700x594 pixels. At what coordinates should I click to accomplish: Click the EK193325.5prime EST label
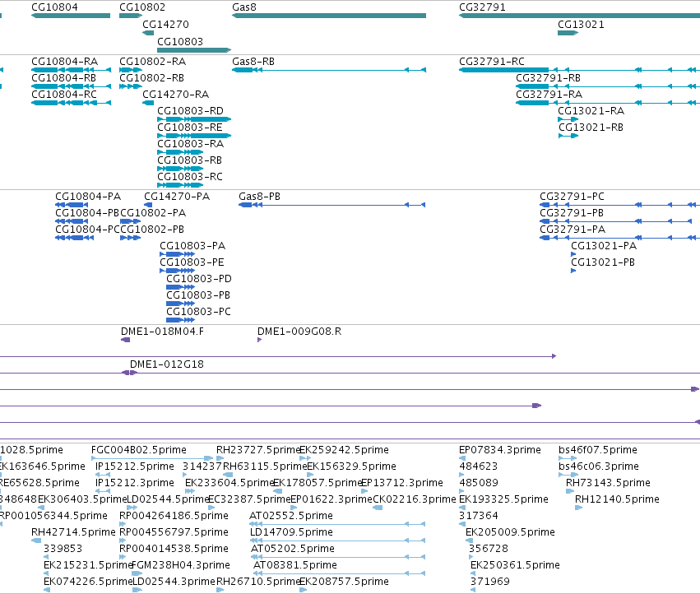[x=503, y=499]
